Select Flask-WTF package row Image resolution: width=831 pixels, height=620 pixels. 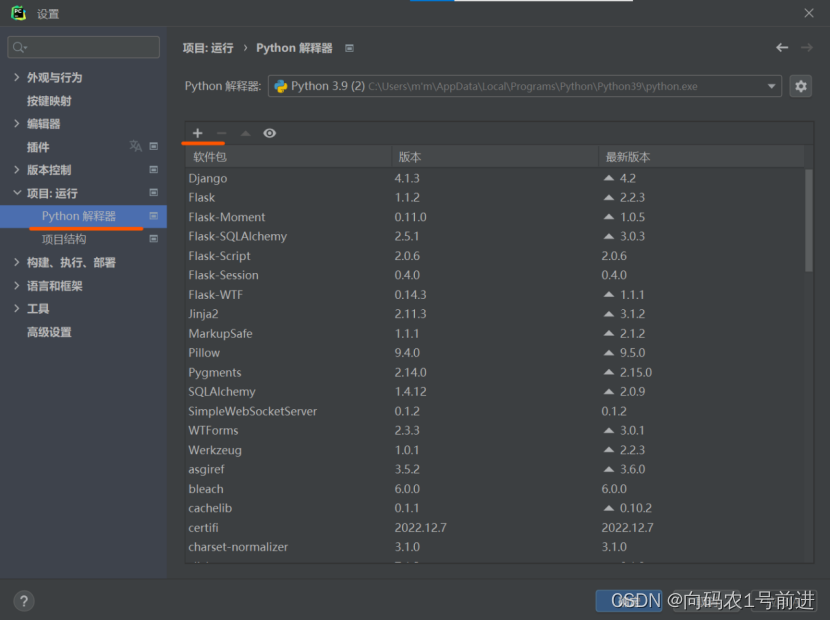(x=495, y=295)
